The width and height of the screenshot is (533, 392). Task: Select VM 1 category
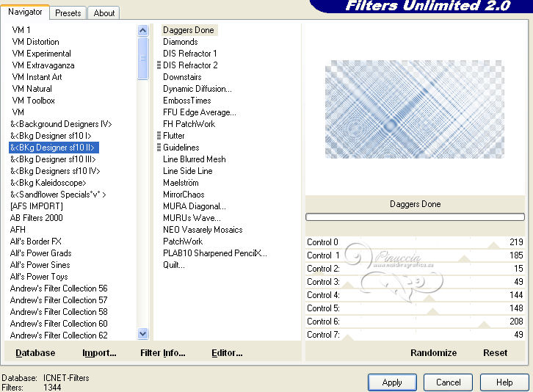pos(21,30)
